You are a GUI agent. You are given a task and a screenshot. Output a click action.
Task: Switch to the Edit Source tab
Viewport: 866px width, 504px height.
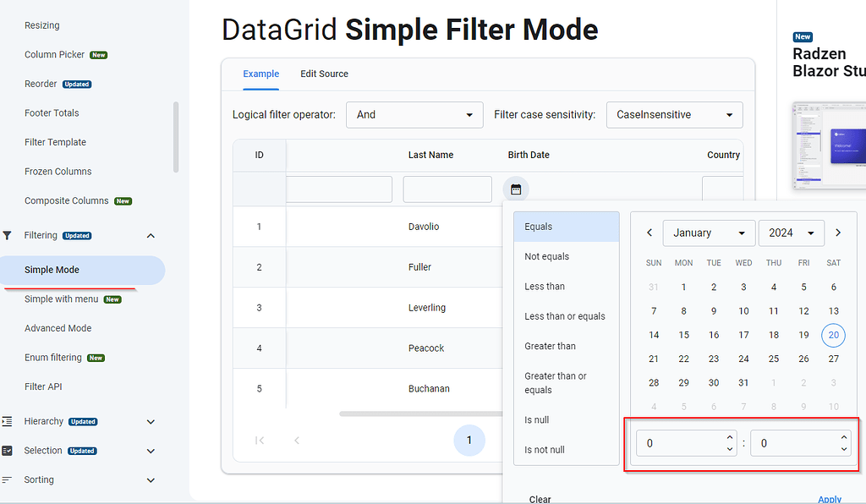(324, 74)
